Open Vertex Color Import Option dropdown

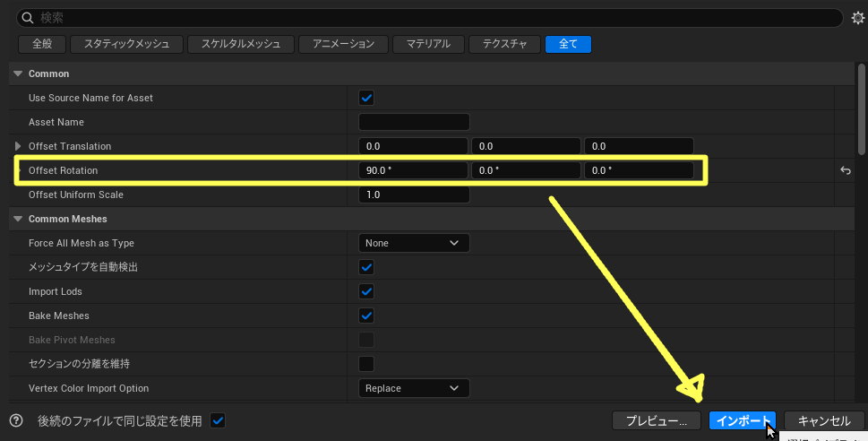[x=414, y=388]
